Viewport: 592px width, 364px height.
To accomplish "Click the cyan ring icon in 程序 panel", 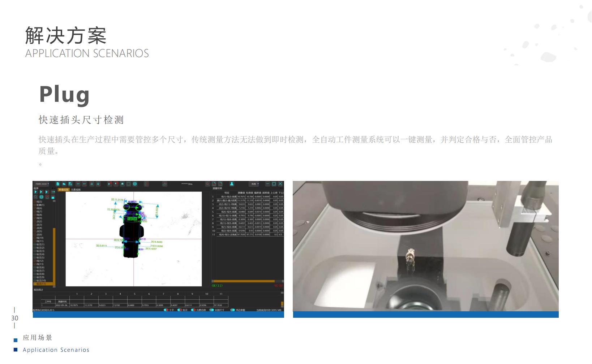I will coord(42,197).
